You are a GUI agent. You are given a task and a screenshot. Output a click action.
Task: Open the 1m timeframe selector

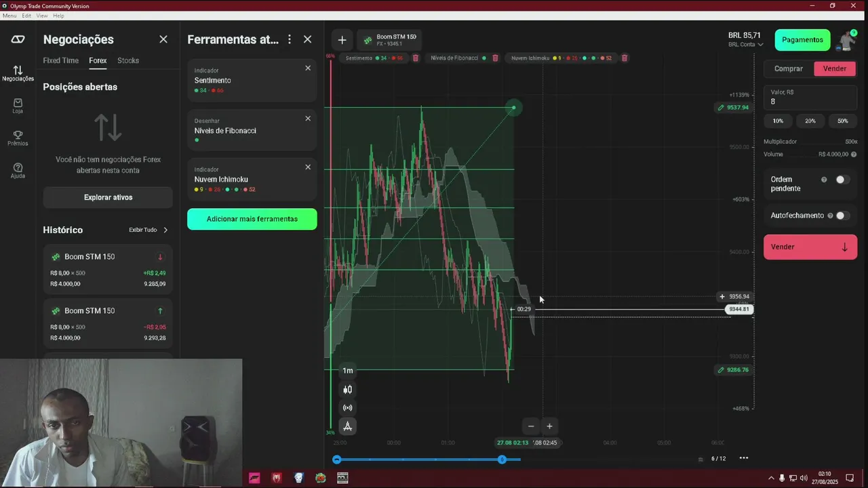pos(348,371)
